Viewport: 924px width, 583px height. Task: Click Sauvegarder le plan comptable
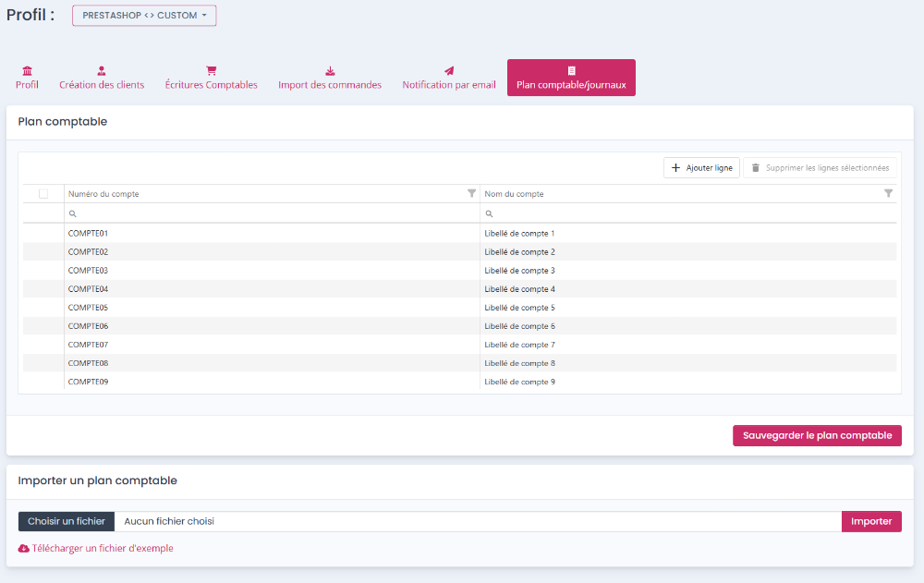[817, 435]
